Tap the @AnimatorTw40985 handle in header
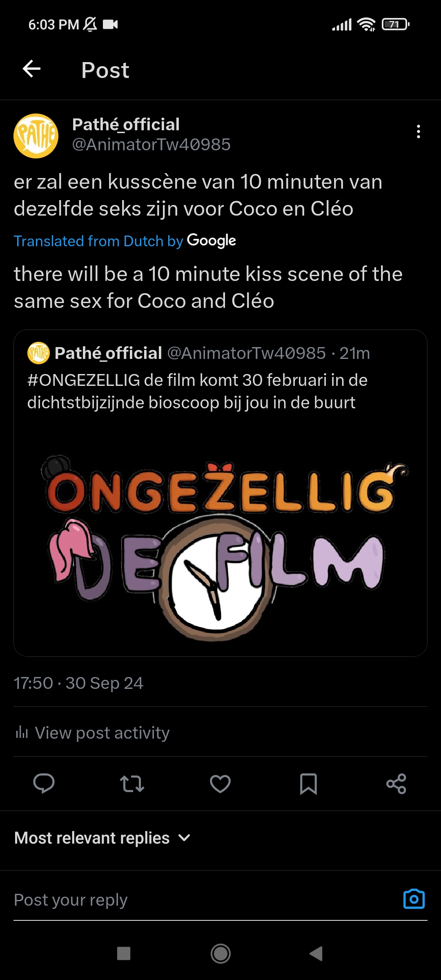Viewport: 441px width, 980px height. (151, 145)
